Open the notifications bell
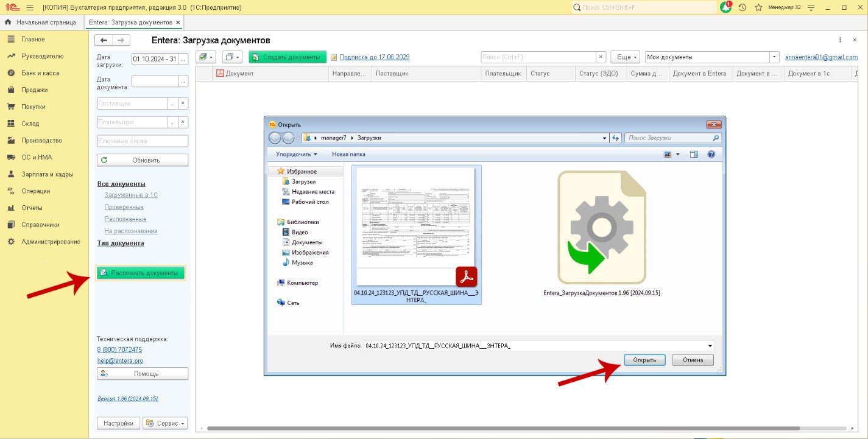This screenshot has width=868, height=439. click(725, 7)
